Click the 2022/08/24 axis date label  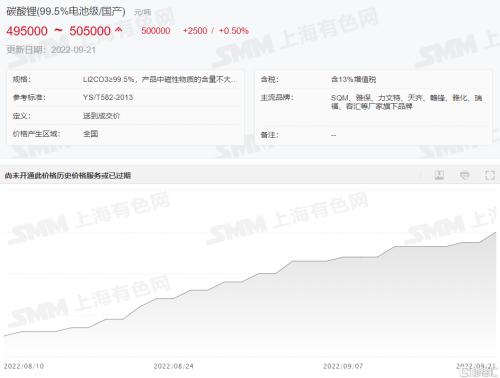coord(173,366)
